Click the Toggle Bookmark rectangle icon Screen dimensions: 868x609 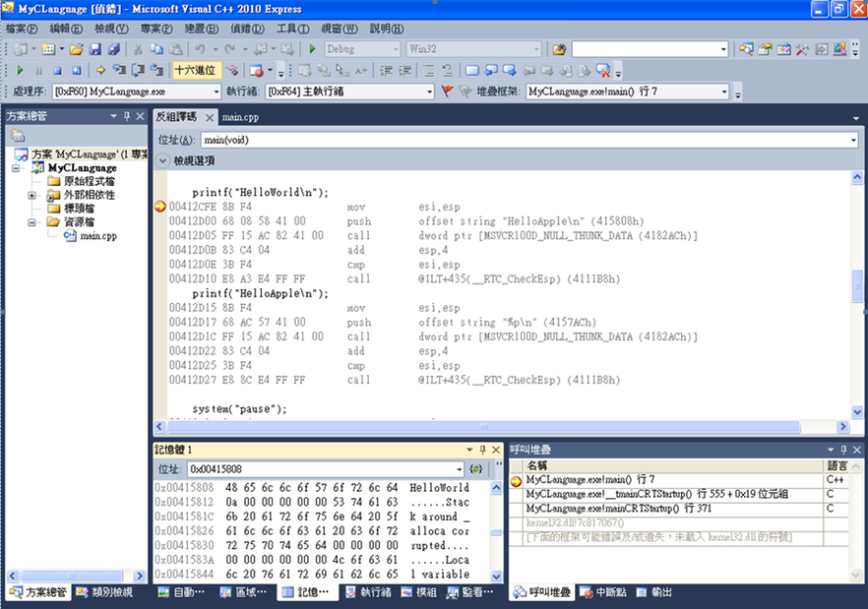471,70
